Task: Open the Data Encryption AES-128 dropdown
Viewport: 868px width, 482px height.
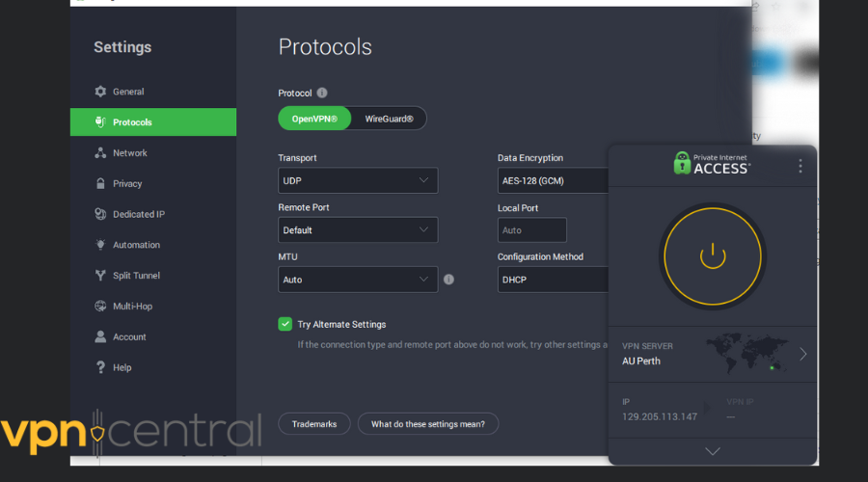Action: point(553,180)
